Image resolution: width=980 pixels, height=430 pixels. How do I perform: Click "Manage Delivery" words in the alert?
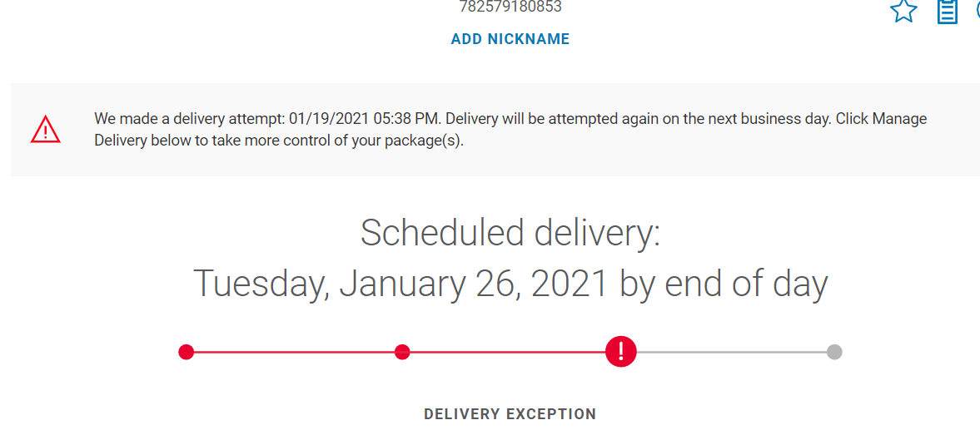tap(899, 119)
